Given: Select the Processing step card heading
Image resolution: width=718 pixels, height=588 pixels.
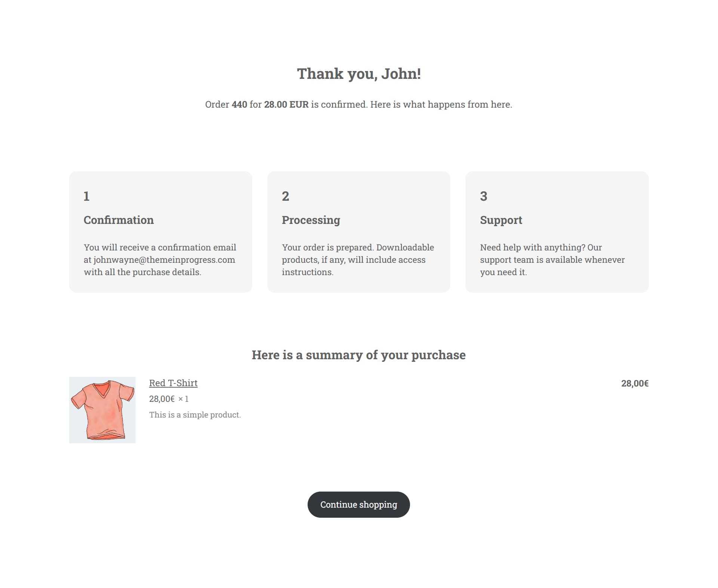Looking at the screenshot, I should [311, 220].
